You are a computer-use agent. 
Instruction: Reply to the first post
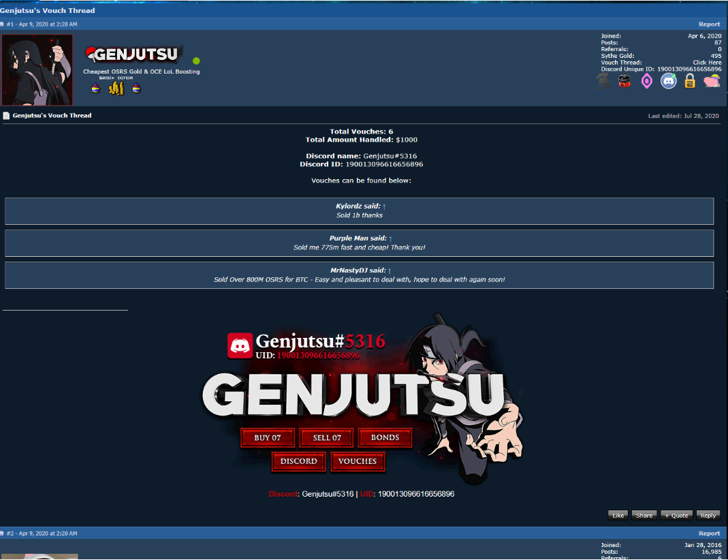pyautogui.click(x=708, y=516)
